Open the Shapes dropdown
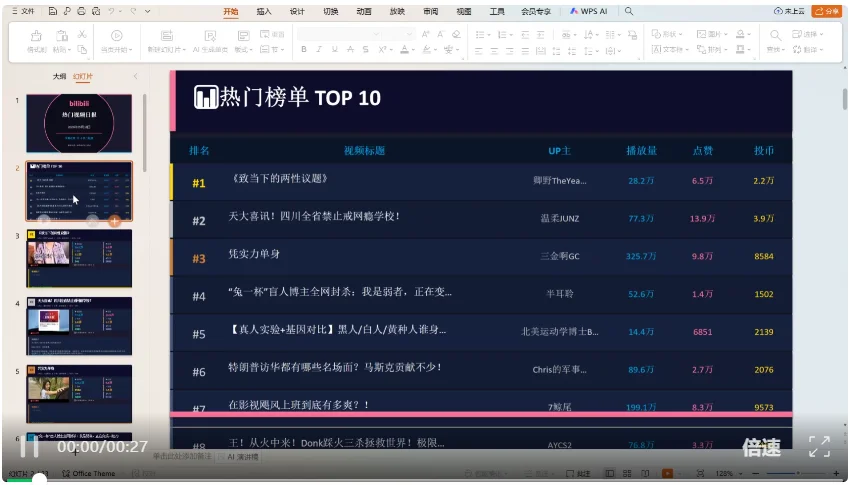Image resolution: width=850 pixels, height=485 pixels. (667, 34)
